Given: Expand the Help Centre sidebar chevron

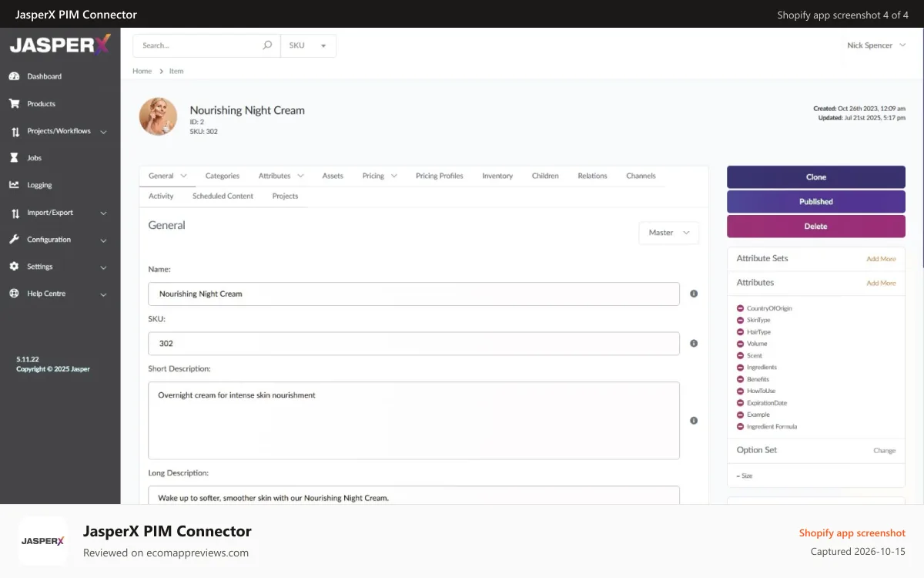Looking at the screenshot, I should point(104,294).
